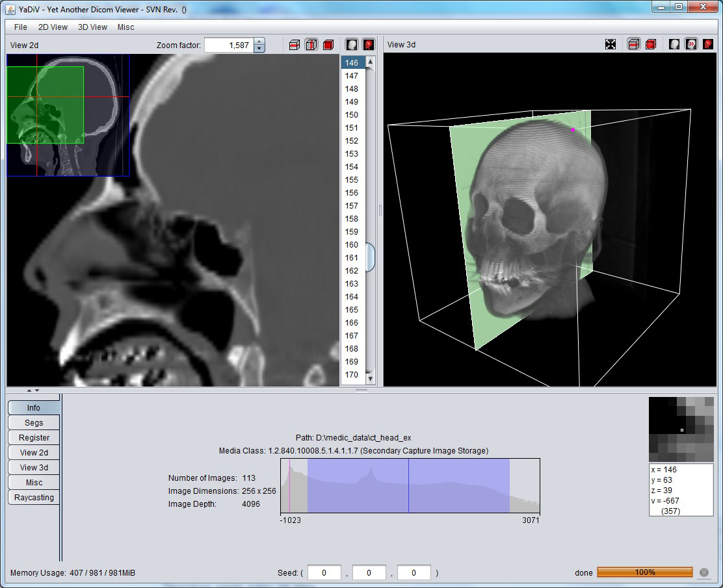Click the red skull icon in View 3d toolbar
This screenshot has width=723, height=588.
[x=709, y=44]
